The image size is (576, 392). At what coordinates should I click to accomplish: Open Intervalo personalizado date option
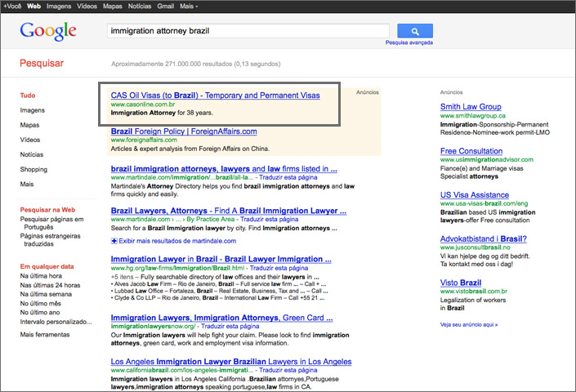point(56,322)
